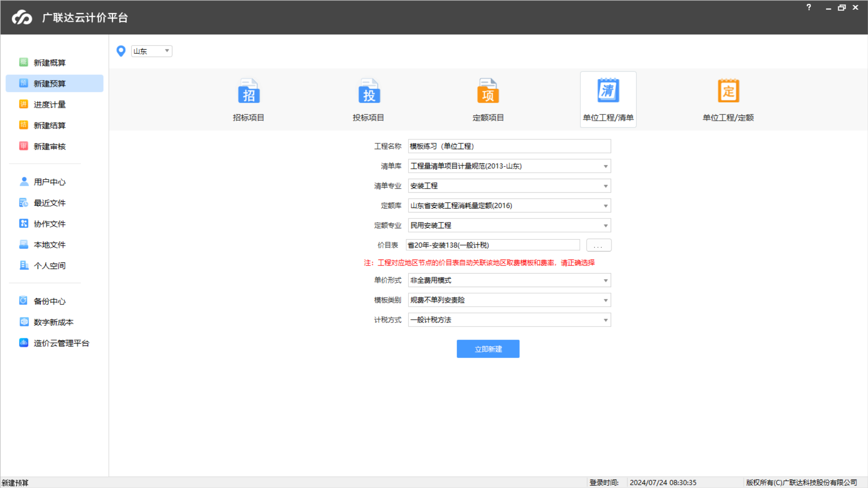Click the 新建概算 sidebar icon
The image size is (868, 488).
tap(24, 62)
